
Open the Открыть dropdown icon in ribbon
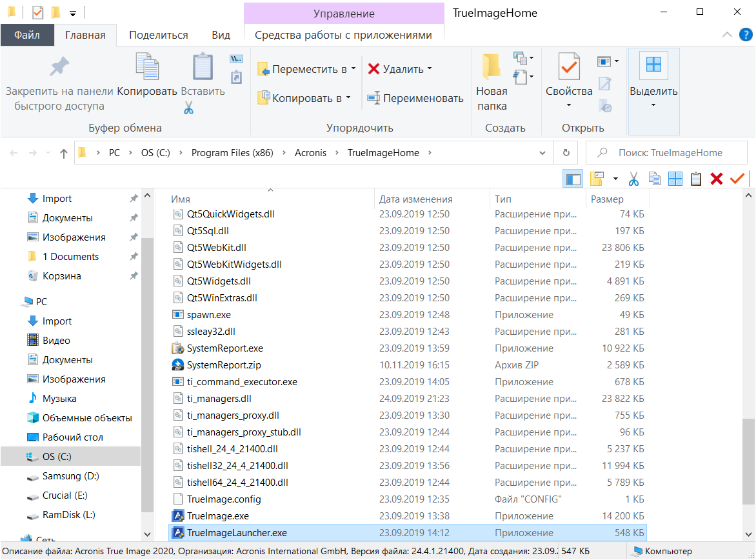point(608,61)
